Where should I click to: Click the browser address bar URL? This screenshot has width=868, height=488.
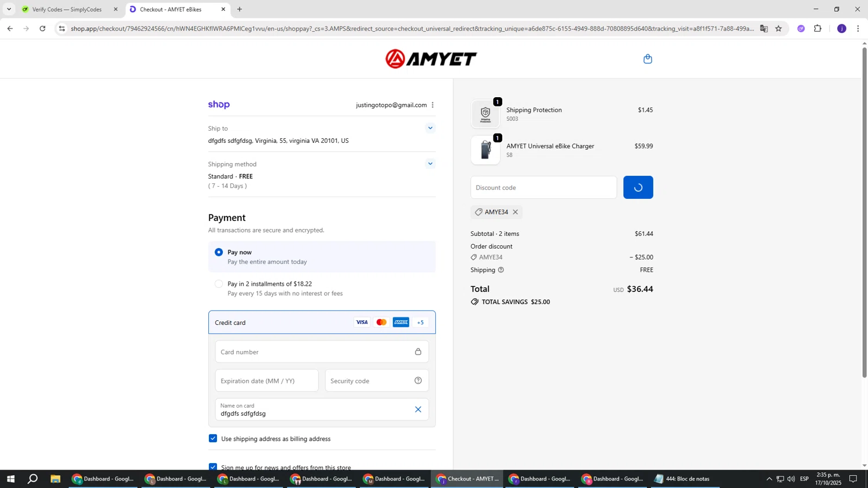(411, 28)
